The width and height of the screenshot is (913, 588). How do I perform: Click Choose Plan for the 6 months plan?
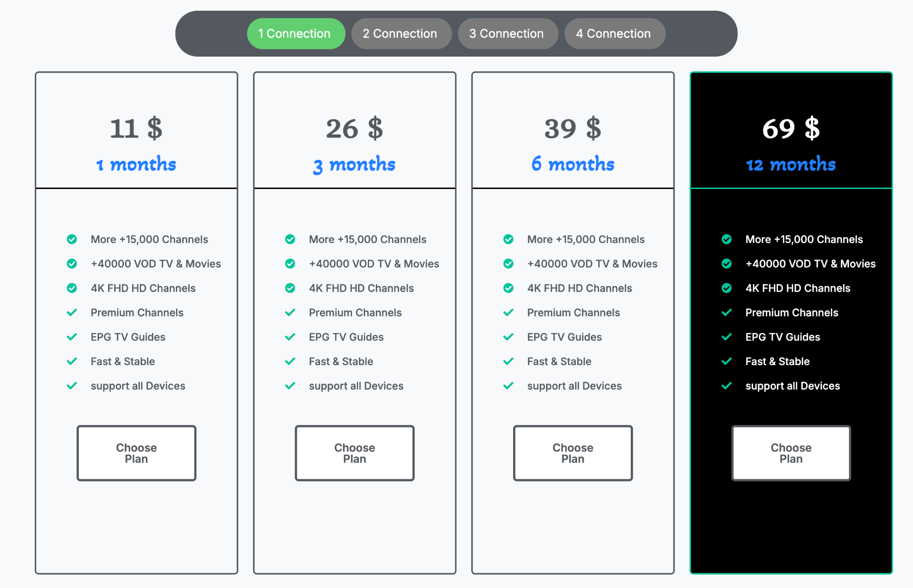[x=572, y=453]
